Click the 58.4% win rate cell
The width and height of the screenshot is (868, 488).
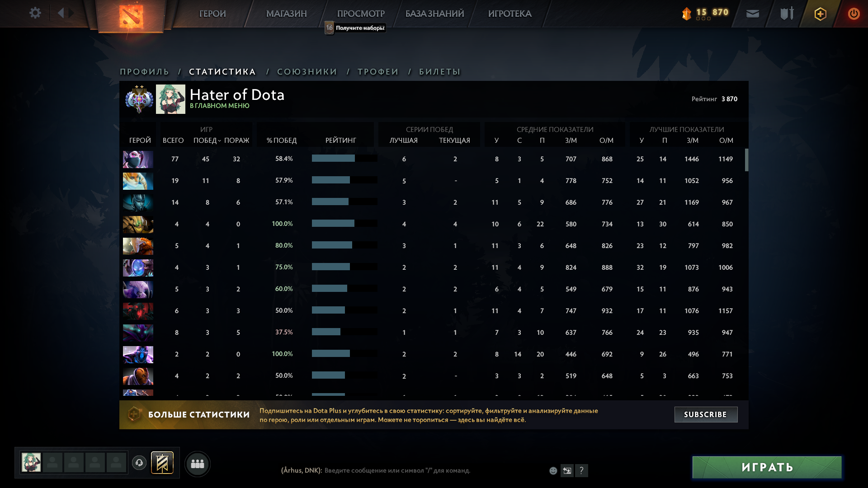(284, 159)
